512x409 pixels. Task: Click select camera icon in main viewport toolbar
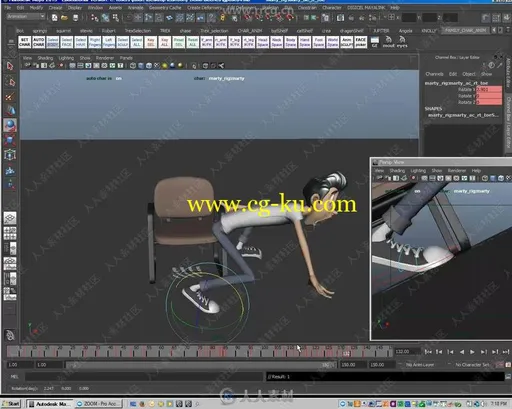pos(28,66)
